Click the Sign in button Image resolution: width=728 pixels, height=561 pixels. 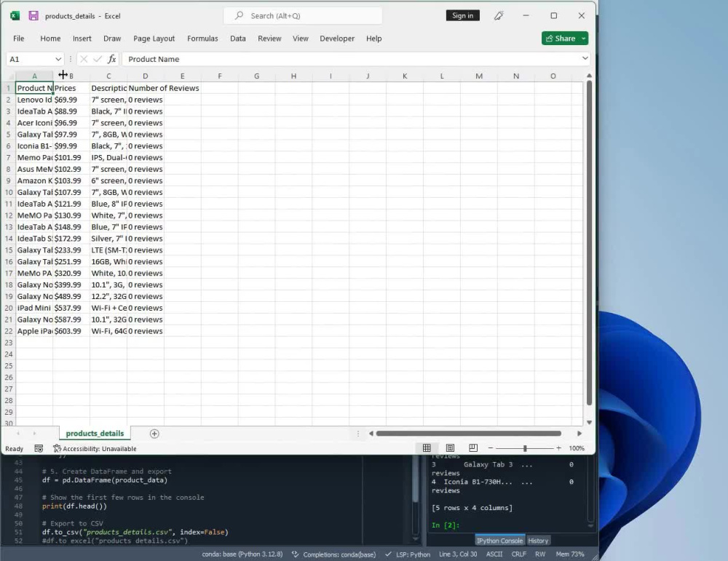click(462, 16)
